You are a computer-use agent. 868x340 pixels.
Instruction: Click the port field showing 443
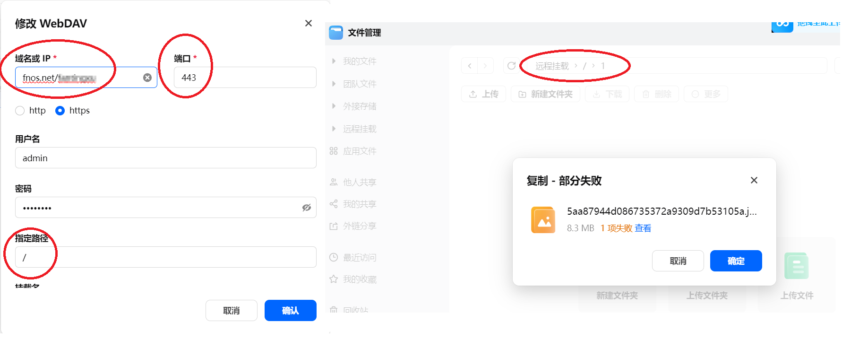pos(245,78)
